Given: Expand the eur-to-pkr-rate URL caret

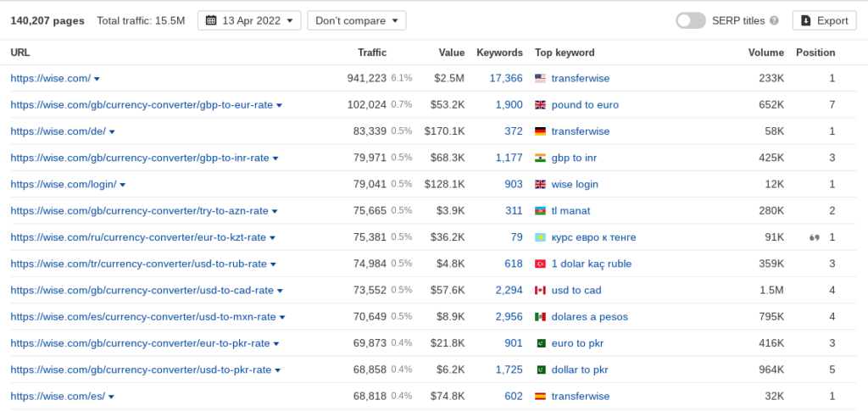Looking at the screenshot, I should click(x=275, y=345).
